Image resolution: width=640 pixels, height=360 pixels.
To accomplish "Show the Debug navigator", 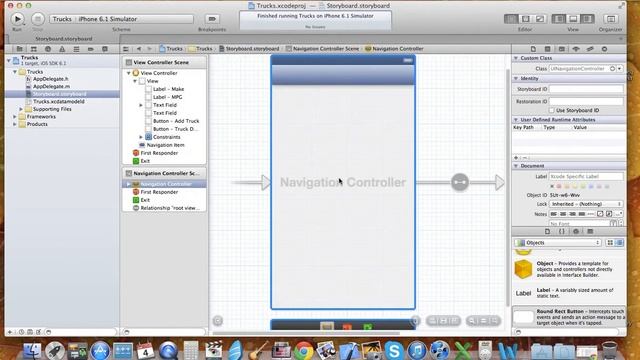I will [76, 49].
